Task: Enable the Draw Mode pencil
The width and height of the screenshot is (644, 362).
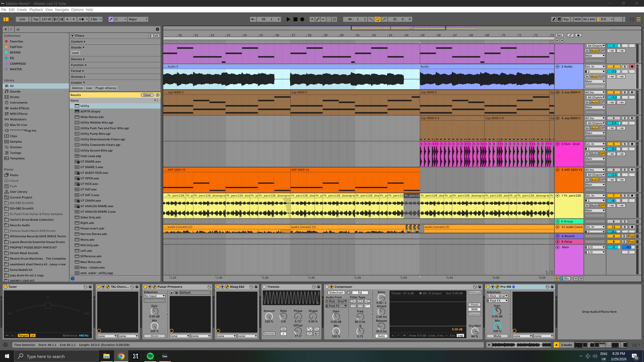Action: click(554, 19)
